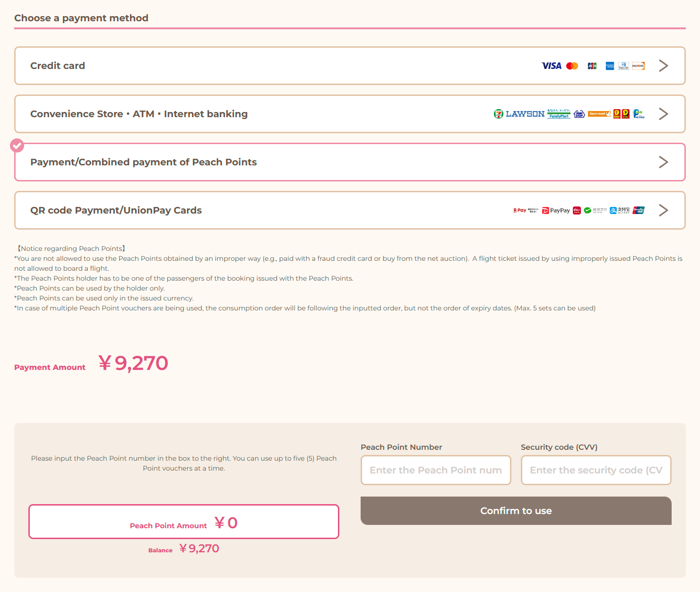Screen dimensions: 700x592
Task: Click 'Peach Points can be used only in the issued currency' line
Action: [104, 298]
